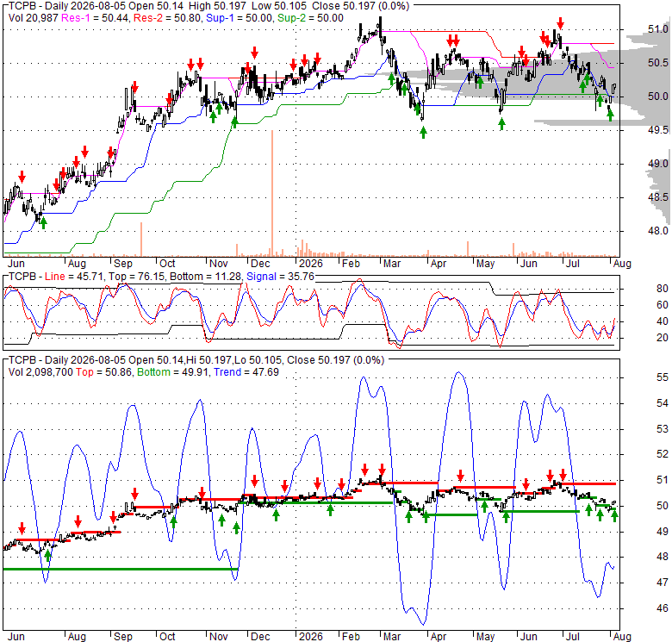Click the '2026' year label under the bottom chart
Viewport: 672px width, 642px height.
[x=311, y=636]
